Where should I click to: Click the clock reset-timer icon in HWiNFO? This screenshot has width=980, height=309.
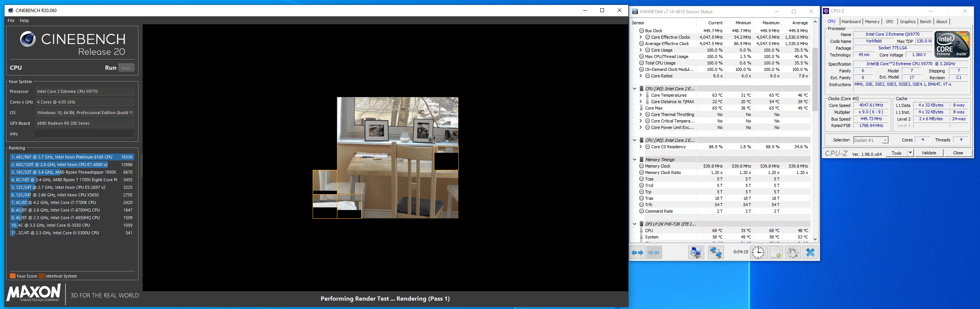[758, 253]
